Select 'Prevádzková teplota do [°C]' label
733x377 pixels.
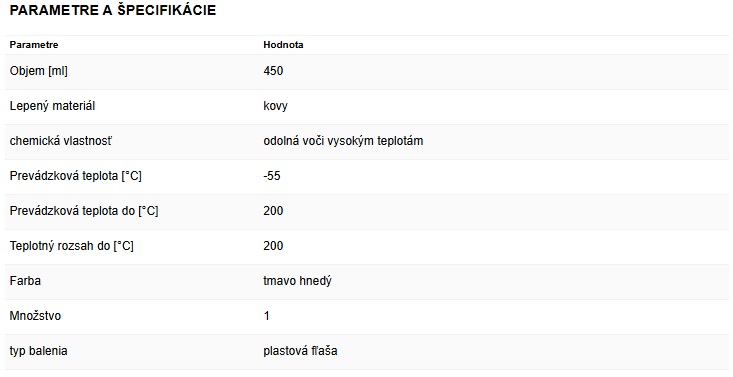[x=84, y=211]
